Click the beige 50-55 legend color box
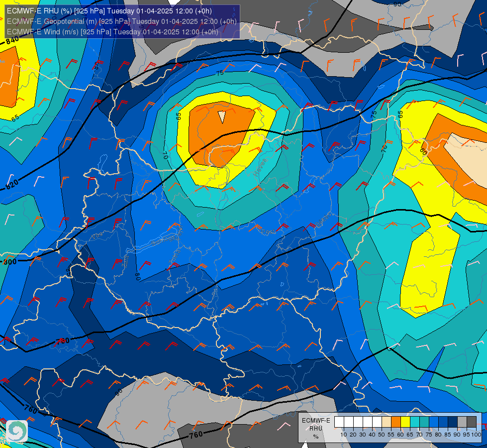The height and width of the screenshot is (448, 487). coord(387,422)
